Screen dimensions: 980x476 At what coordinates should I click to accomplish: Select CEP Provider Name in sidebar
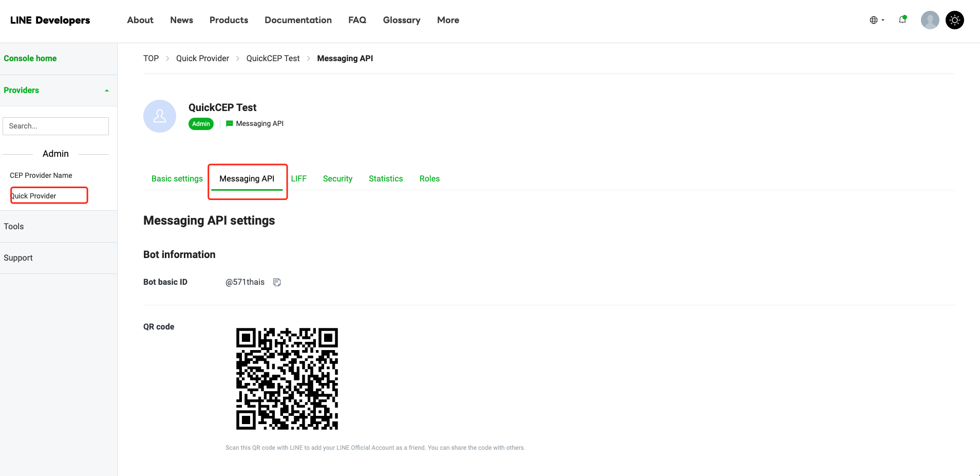(41, 175)
